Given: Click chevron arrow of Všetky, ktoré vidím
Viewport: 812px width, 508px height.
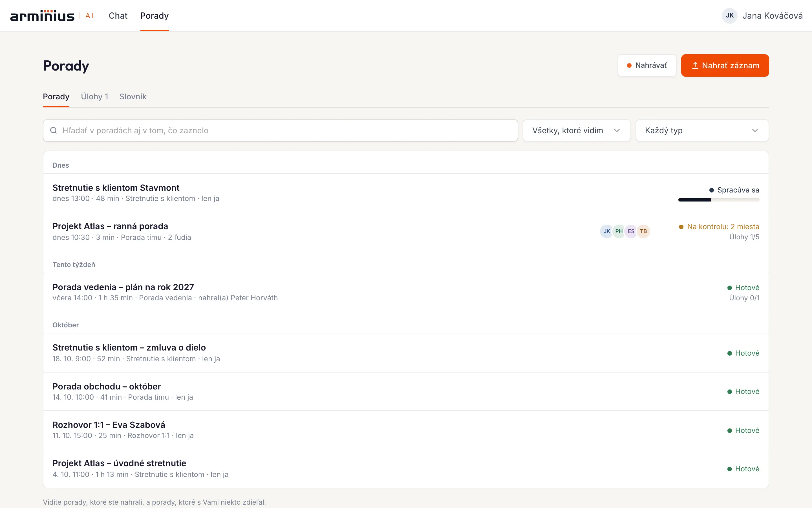Looking at the screenshot, I should click(x=617, y=130).
